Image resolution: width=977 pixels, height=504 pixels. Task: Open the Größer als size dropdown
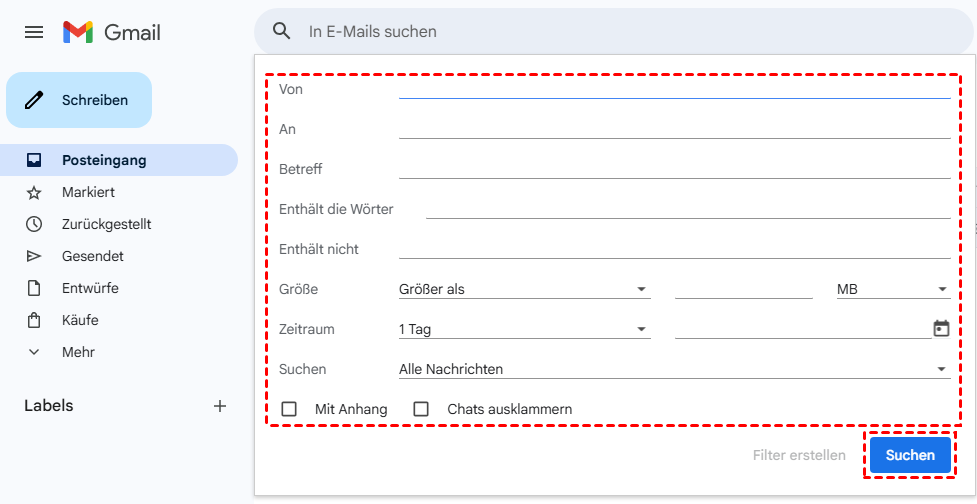pyautogui.click(x=523, y=289)
